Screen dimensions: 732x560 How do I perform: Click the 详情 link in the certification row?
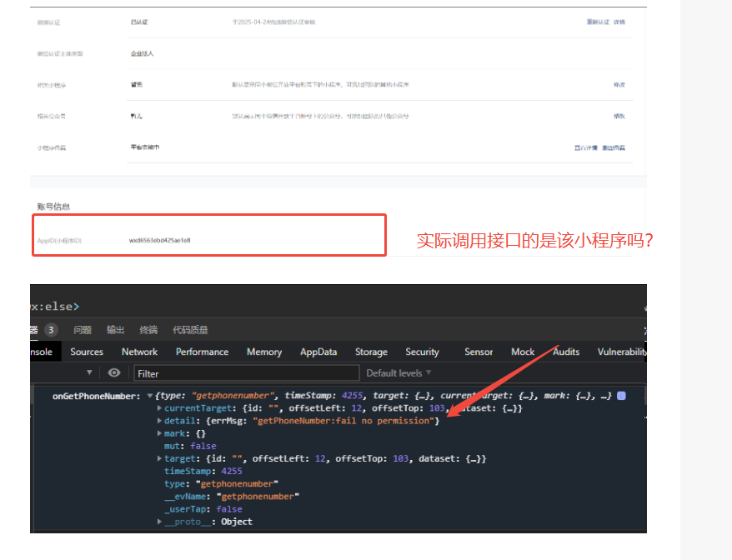click(619, 22)
